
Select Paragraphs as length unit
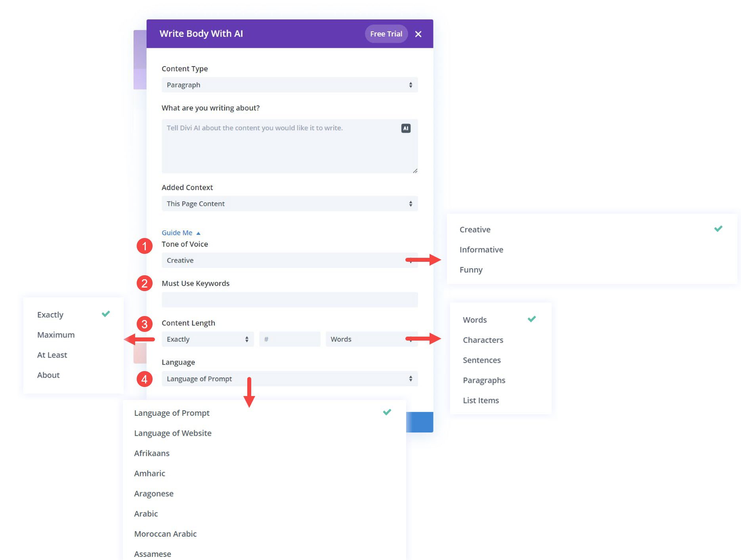click(484, 381)
